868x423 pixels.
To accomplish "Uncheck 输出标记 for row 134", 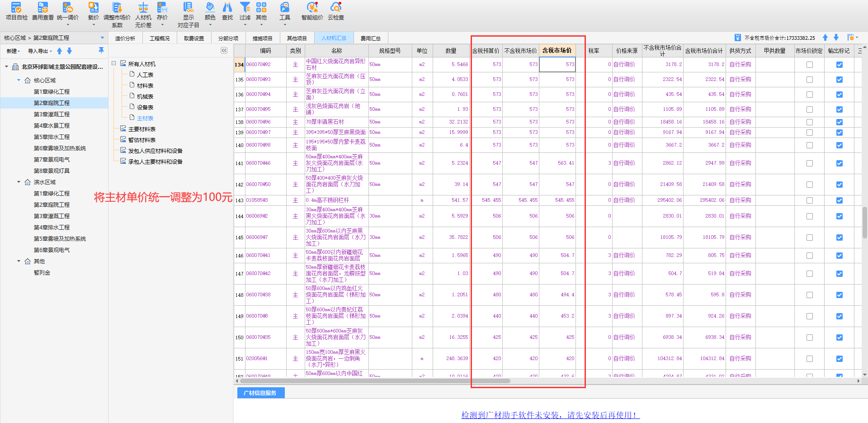I will (x=840, y=65).
